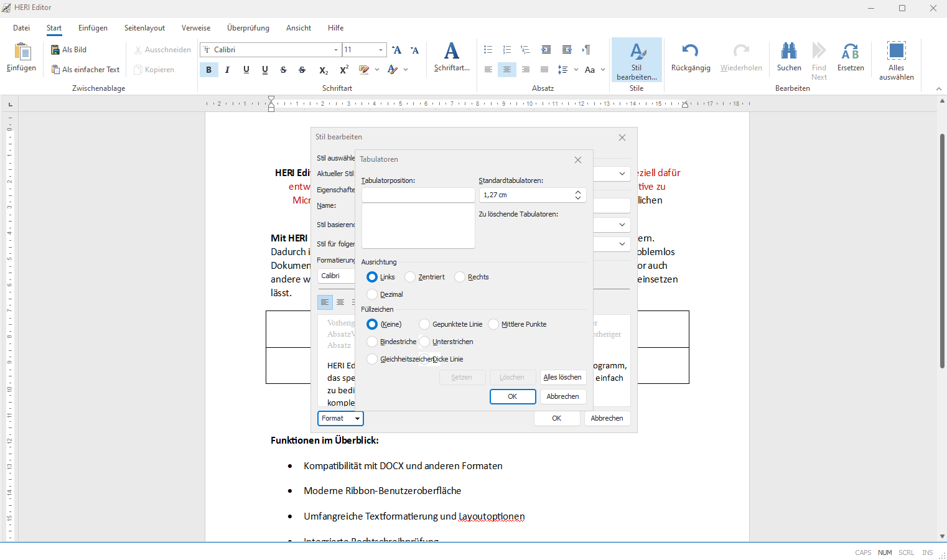Apply superscript formatting

coord(343,70)
